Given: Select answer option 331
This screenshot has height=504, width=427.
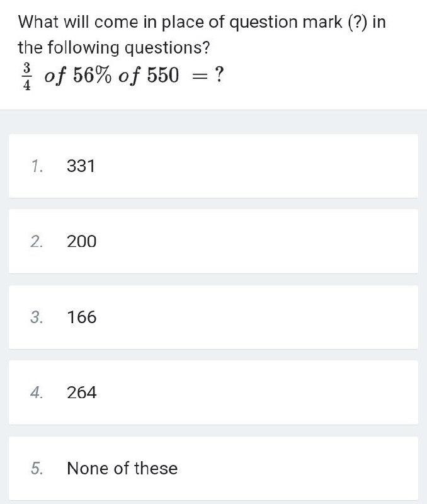Looking at the screenshot, I should click(214, 166).
